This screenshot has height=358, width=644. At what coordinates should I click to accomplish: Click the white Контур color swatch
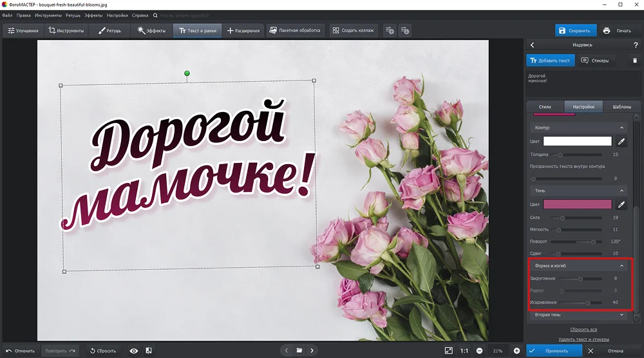pyautogui.click(x=577, y=141)
